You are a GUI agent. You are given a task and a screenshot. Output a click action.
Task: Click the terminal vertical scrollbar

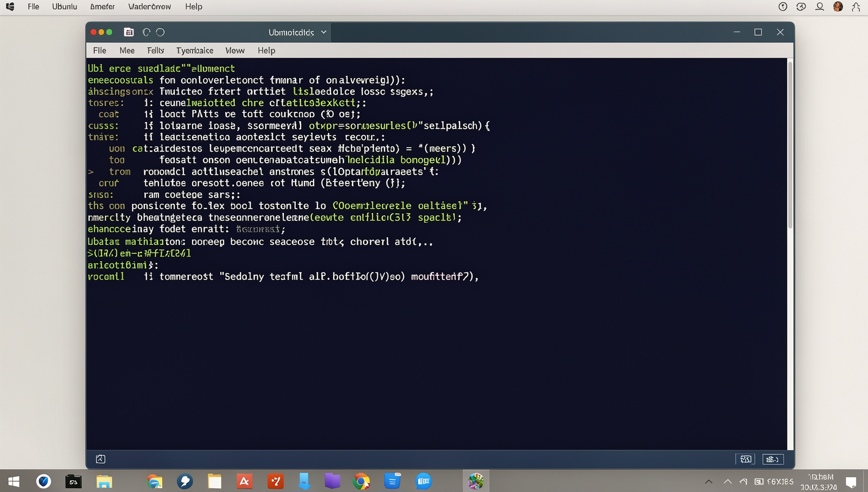pos(790,146)
